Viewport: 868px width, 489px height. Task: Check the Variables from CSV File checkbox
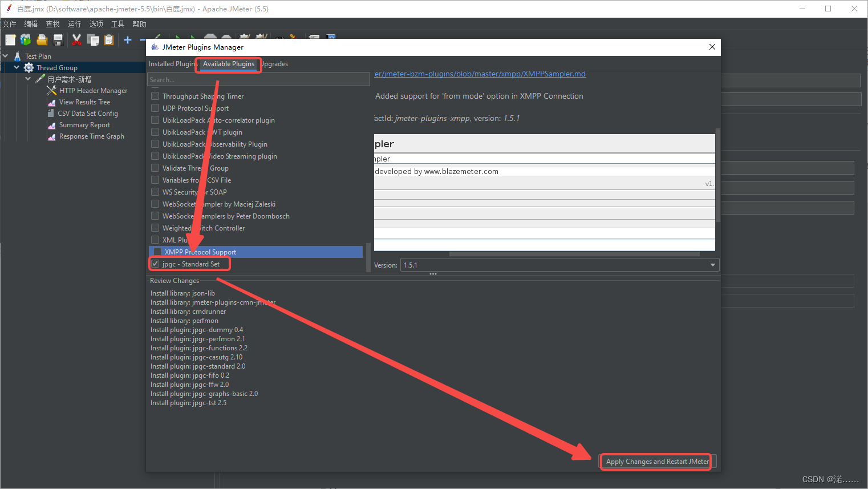tap(155, 180)
